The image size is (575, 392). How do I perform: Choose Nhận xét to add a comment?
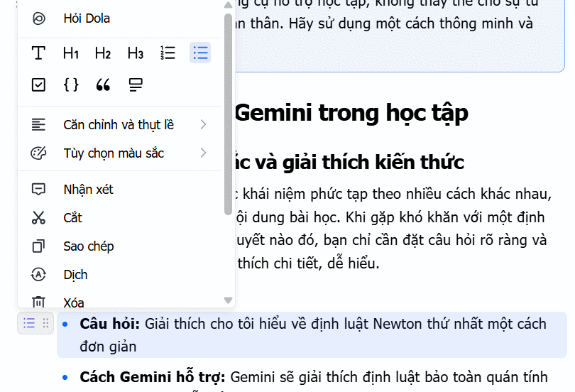pos(119,189)
